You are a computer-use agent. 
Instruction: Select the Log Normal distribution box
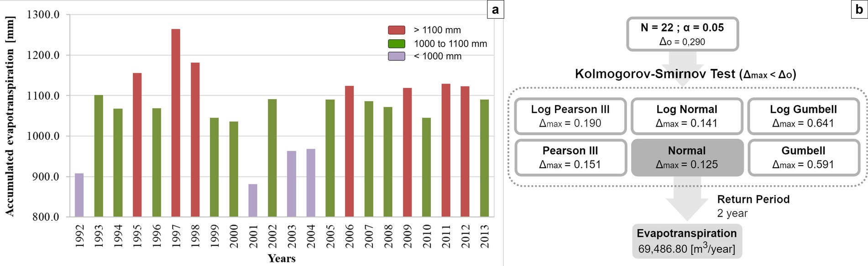click(x=687, y=116)
